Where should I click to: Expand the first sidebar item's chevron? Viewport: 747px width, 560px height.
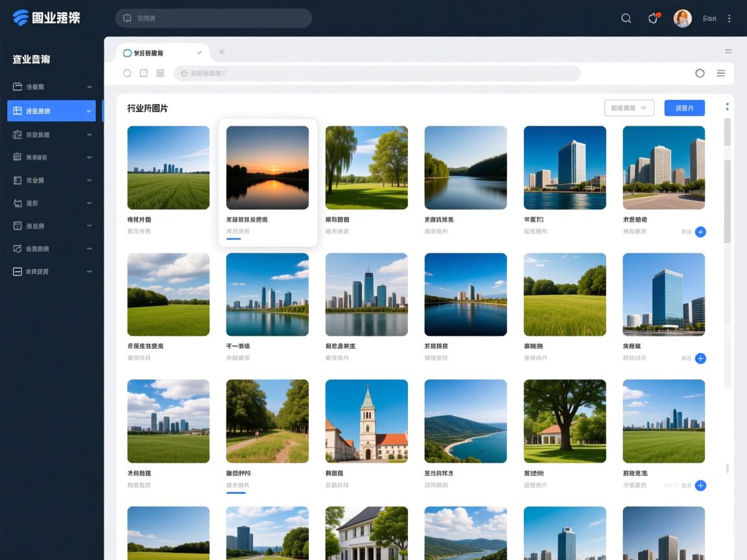coord(89,87)
